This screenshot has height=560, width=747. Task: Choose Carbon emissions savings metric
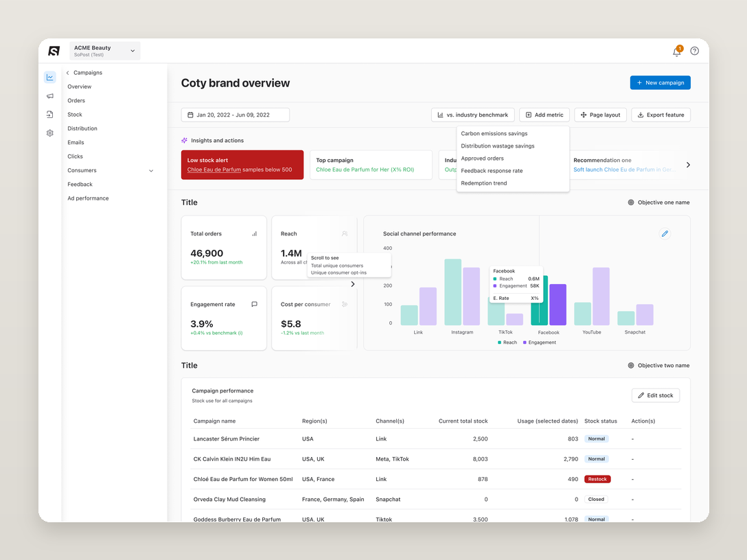(x=494, y=134)
